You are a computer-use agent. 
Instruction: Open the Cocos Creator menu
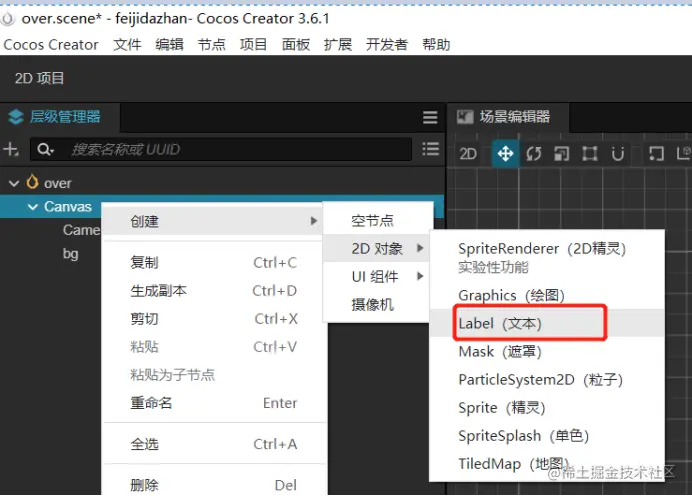51,45
